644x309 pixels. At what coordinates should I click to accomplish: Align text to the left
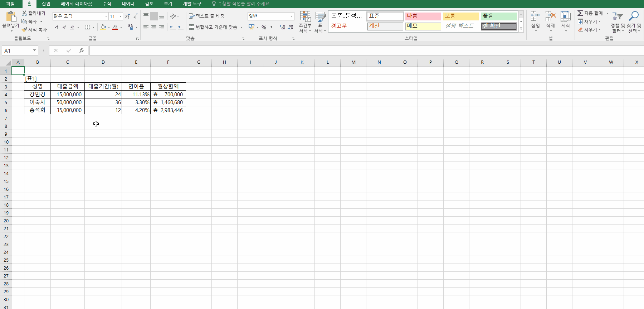point(146,27)
